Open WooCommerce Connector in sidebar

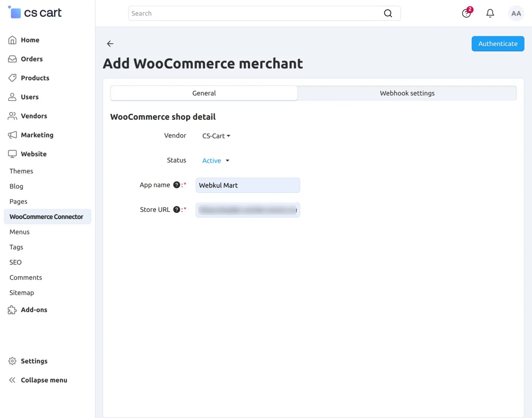click(x=47, y=217)
